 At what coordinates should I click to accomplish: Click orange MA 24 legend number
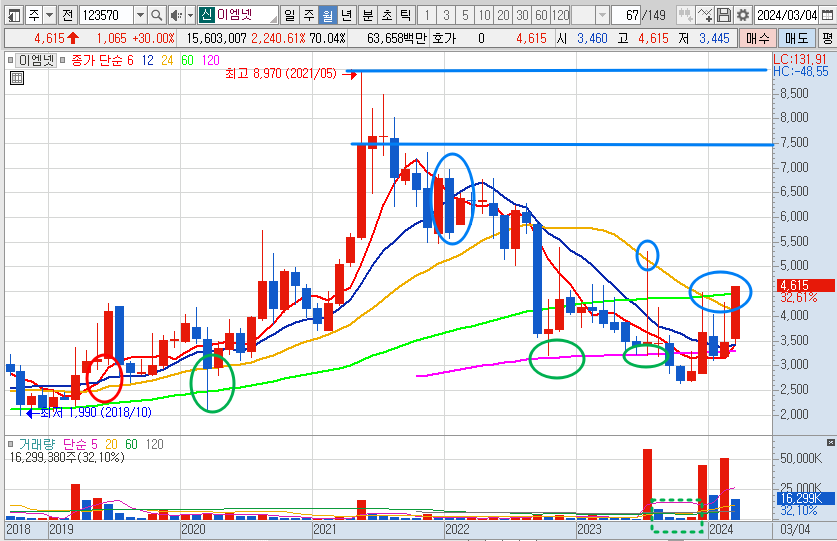coord(167,60)
